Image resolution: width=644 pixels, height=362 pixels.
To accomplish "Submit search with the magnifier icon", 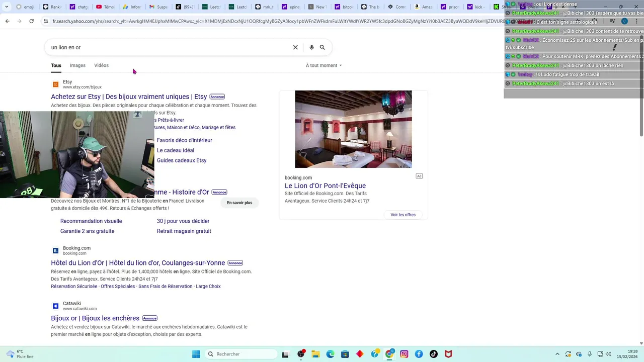I will point(323,47).
